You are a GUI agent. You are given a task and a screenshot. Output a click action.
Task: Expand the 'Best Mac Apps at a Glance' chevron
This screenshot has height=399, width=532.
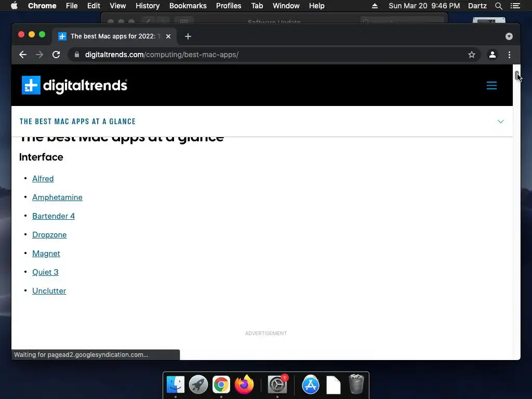[x=501, y=122]
